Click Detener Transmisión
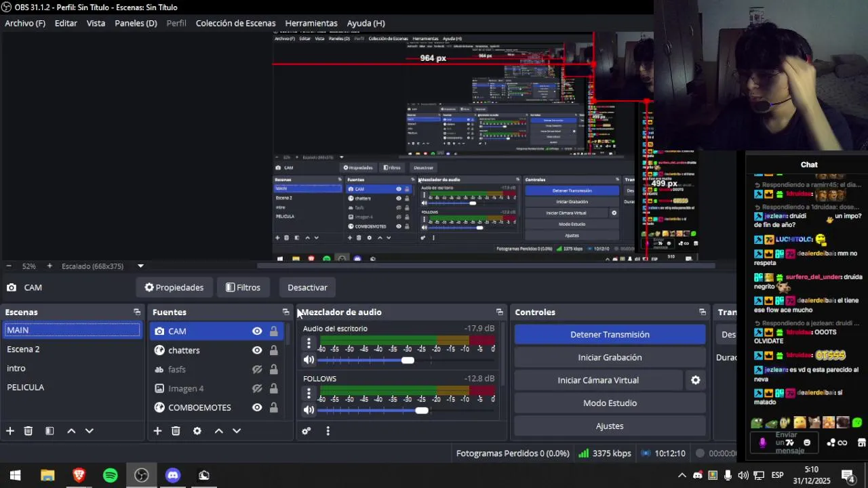Image resolution: width=868 pixels, height=488 pixels. pos(610,334)
